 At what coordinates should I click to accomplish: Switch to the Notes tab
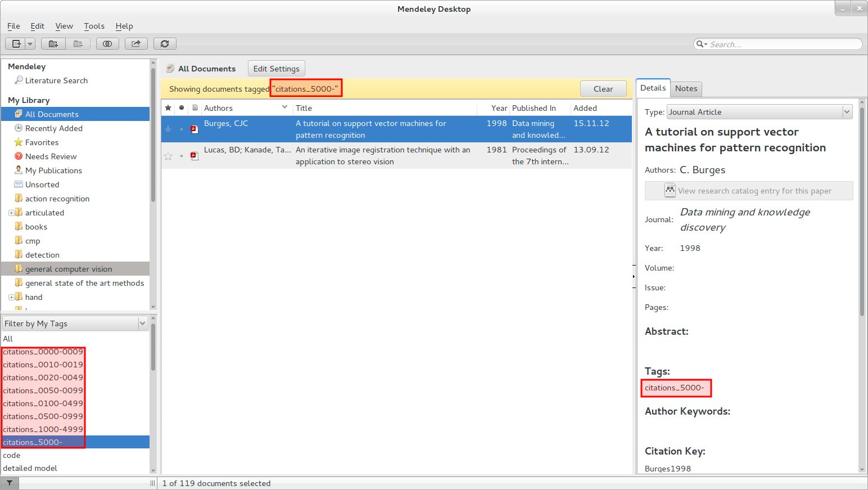pyautogui.click(x=686, y=88)
